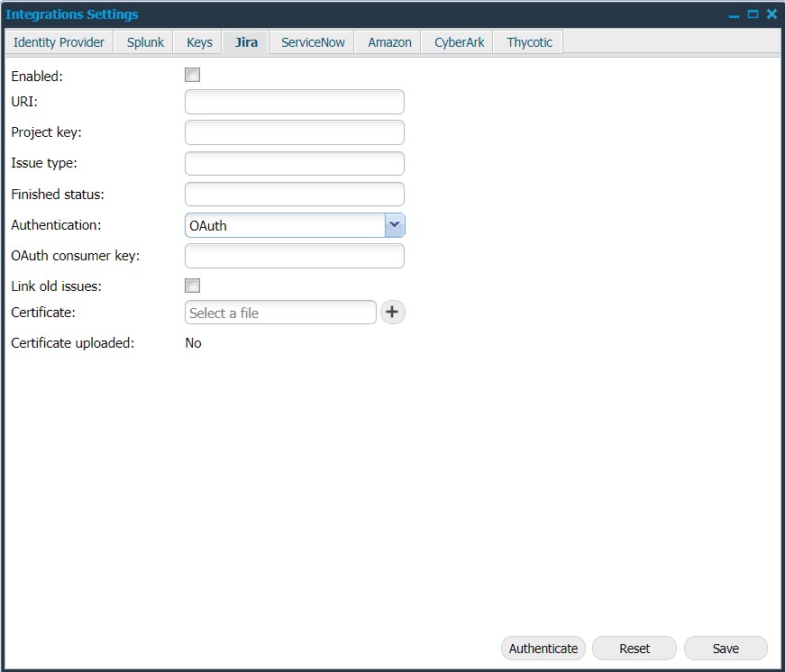
Task: Open the Amazon integration tab
Action: [389, 42]
